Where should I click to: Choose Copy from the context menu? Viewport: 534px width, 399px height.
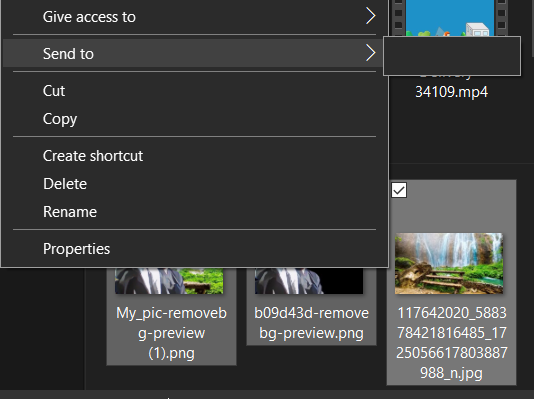(x=194, y=119)
